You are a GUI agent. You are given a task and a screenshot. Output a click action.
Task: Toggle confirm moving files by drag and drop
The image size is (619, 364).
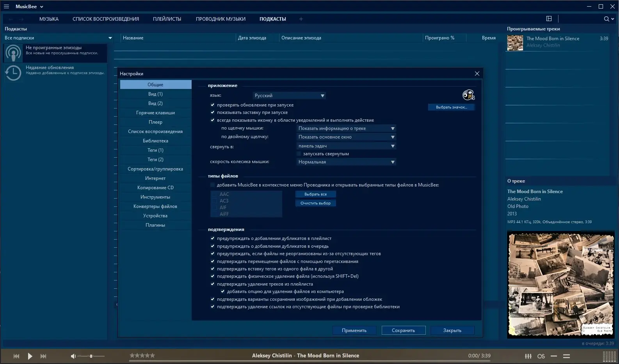pyautogui.click(x=213, y=261)
